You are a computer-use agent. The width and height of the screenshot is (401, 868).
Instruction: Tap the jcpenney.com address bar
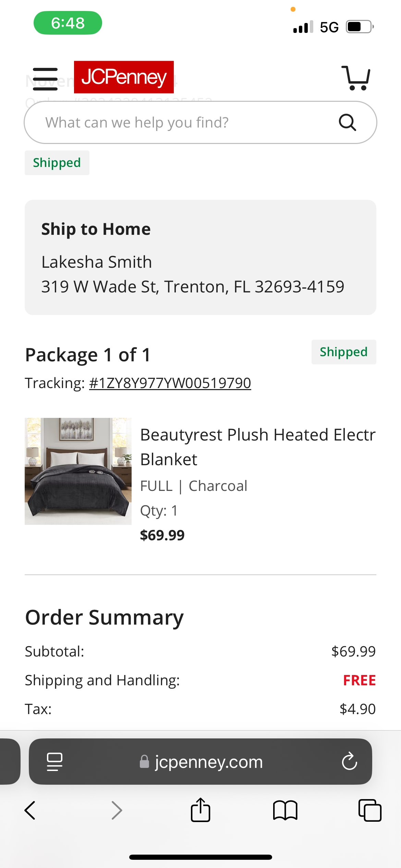click(200, 762)
